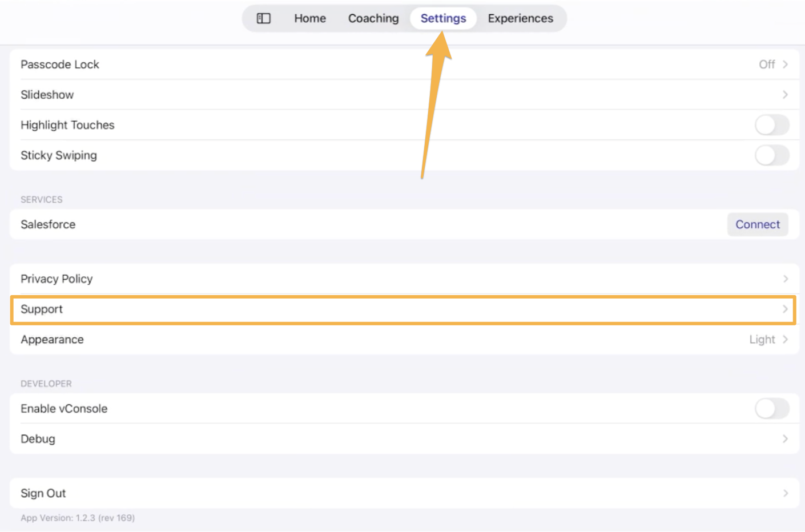
Task: Expand the Passcode Lock settings via its chevron
Action: click(786, 65)
